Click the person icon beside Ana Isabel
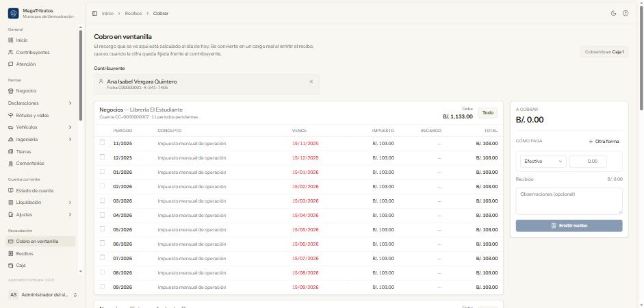Screen dimensions: 644x308 (101, 81)
